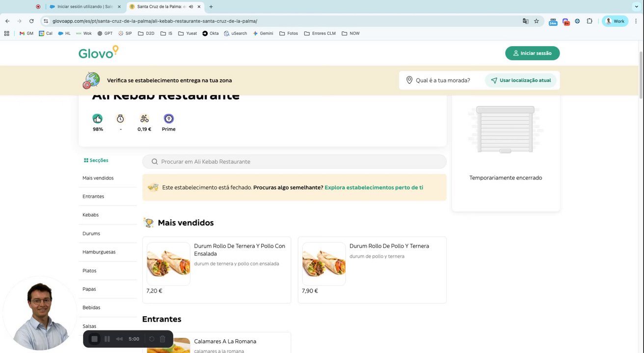Viewport: 644px width, 353px height.
Task: Click 'Calamares A La Romana' item
Action: coord(216,343)
